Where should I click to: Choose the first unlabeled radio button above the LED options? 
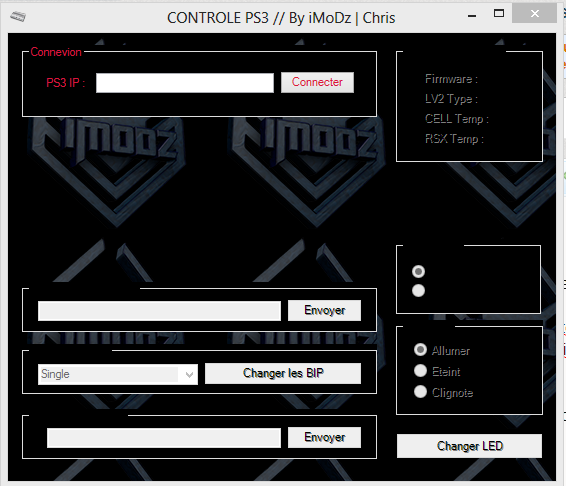[418, 272]
